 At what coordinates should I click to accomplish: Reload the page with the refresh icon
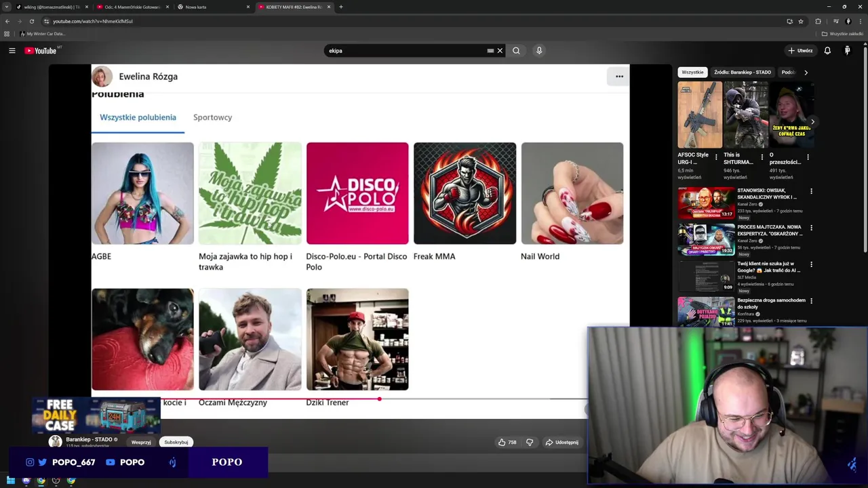tap(31, 21)
